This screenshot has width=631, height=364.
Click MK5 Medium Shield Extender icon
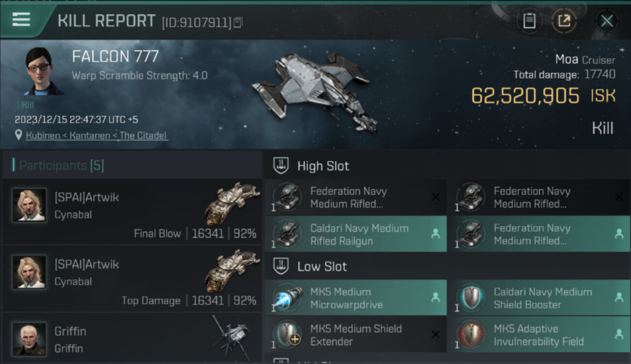click(x=287, y=335)
